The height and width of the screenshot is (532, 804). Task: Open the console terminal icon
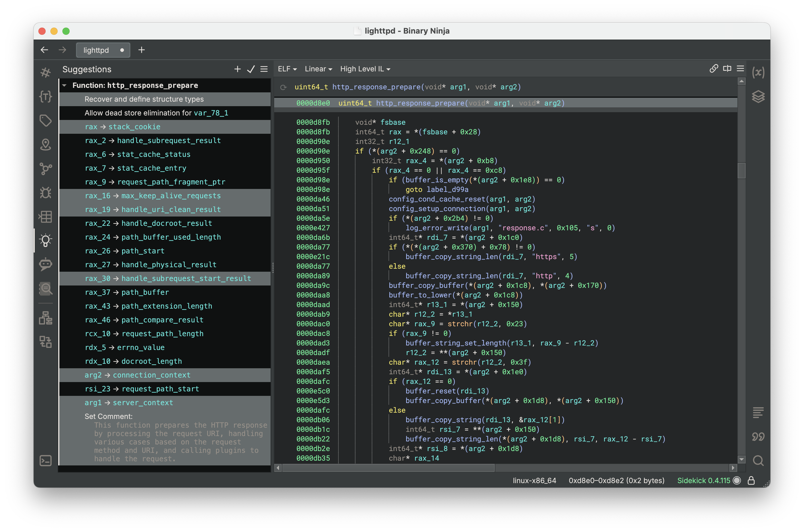46,460
